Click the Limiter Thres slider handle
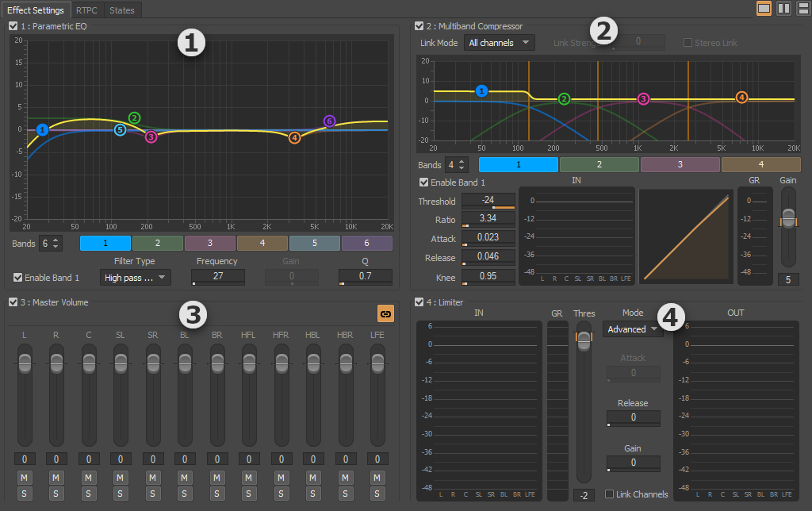The image size is (812, 511). click(584, 340)
